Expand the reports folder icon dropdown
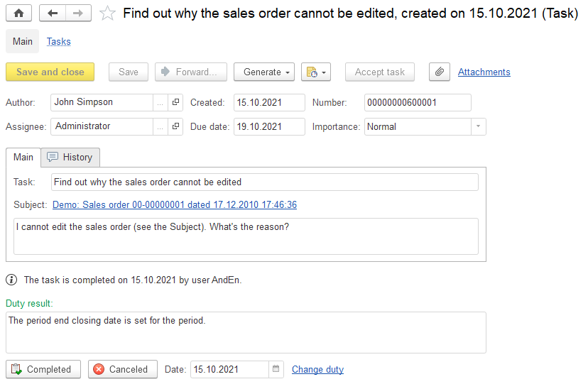The width and height of the screenshot is (588, 384). point(316,72)
